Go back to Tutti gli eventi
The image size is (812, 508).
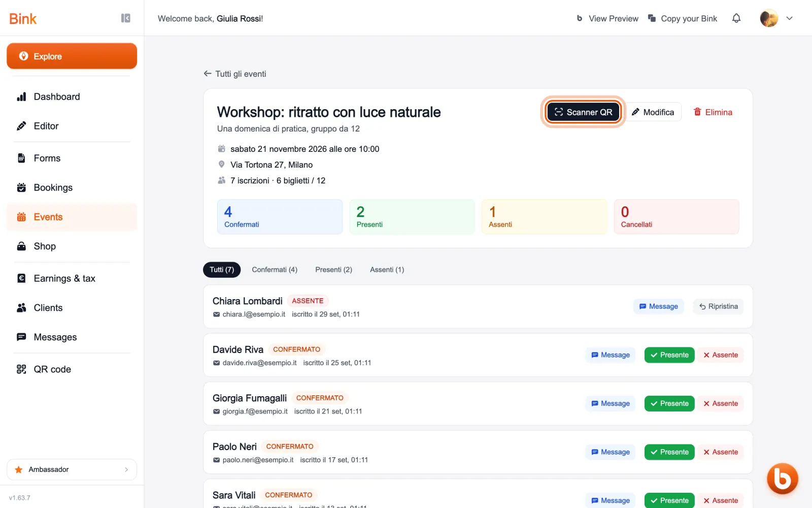[235, 74]
